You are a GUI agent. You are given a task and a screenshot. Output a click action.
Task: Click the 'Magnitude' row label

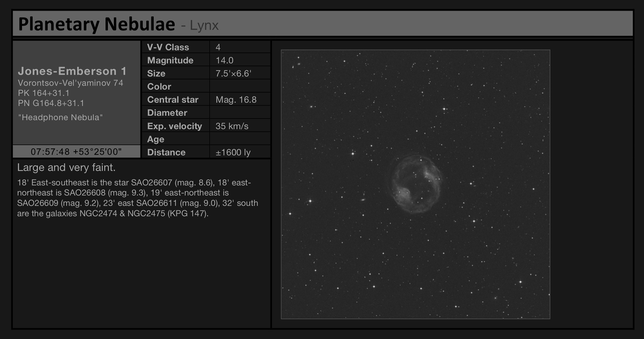[x=170, y=60]
